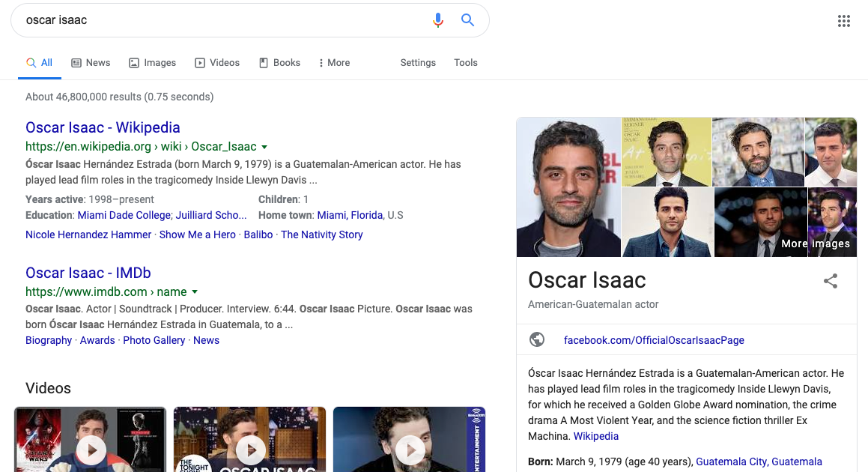Play the Tonight Show video thumbnail

click(x=249, y=439)
